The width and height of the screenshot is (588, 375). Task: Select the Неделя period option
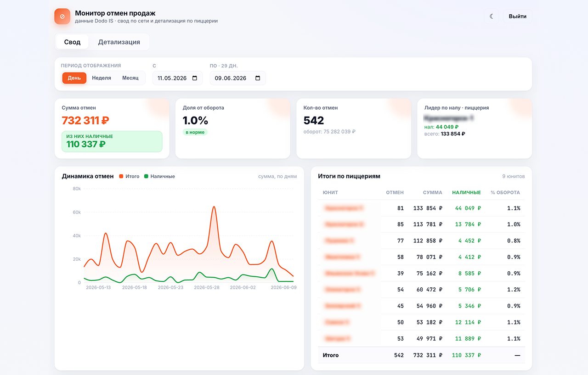tap(102, 78)
